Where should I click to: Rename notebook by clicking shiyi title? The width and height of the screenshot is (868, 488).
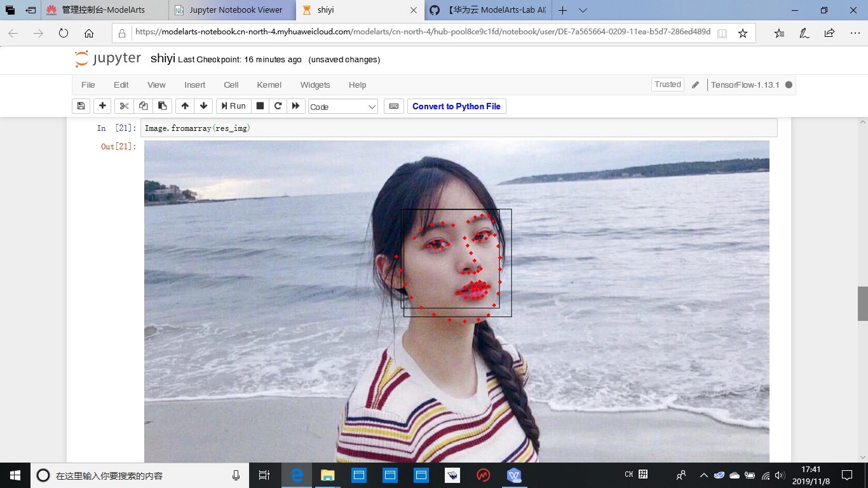(163, 59)
